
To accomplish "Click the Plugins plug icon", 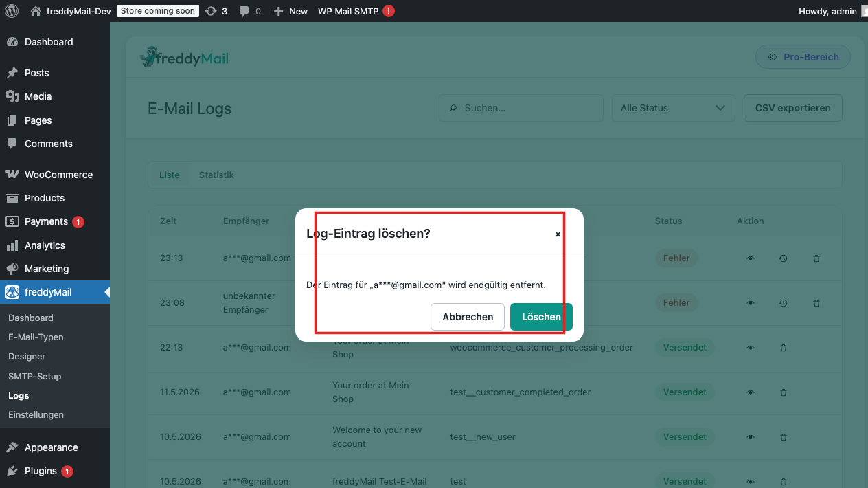I will [x=12, y=471].
